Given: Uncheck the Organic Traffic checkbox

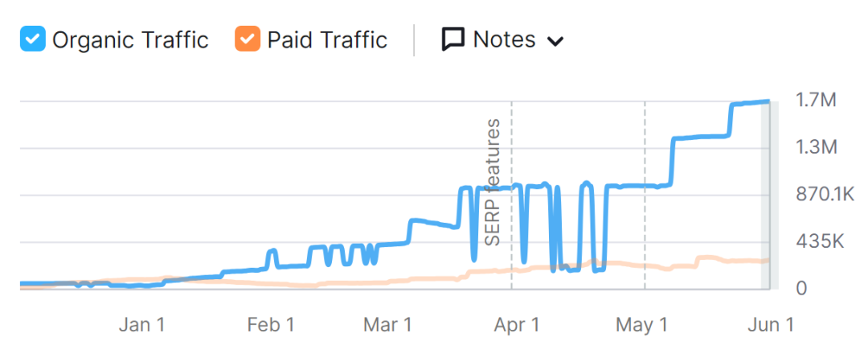Looking at the screenshot, I should 33,39.
